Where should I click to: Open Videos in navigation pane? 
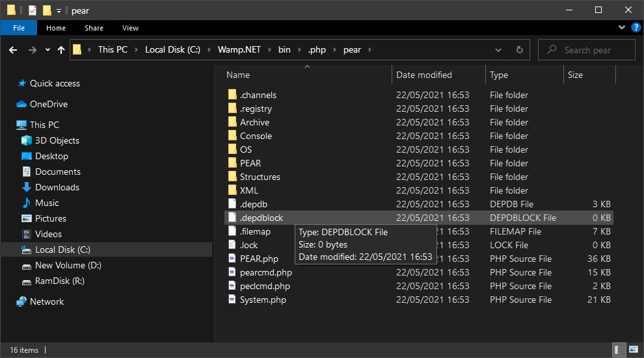click(48, 234)
